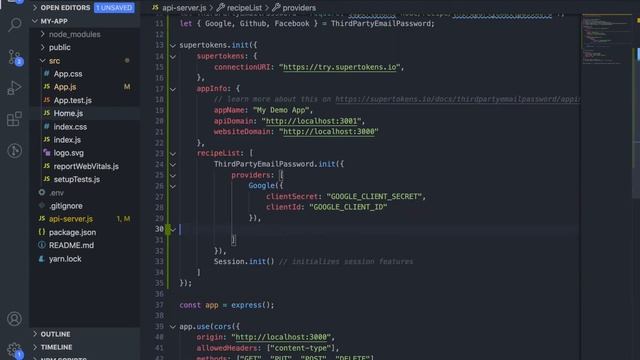Fold the providers block at line 25
Image resolution: width=640 pixels, height=360 pixels.
point(173,175)
